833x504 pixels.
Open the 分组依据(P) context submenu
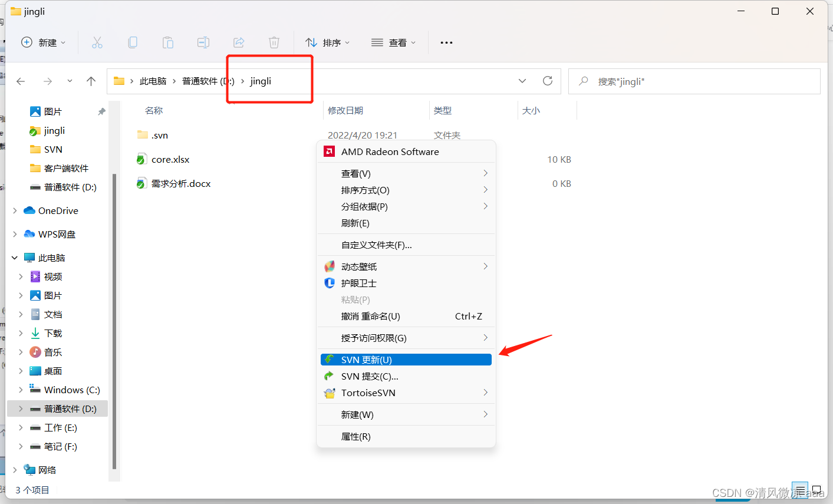click(407, 206)
